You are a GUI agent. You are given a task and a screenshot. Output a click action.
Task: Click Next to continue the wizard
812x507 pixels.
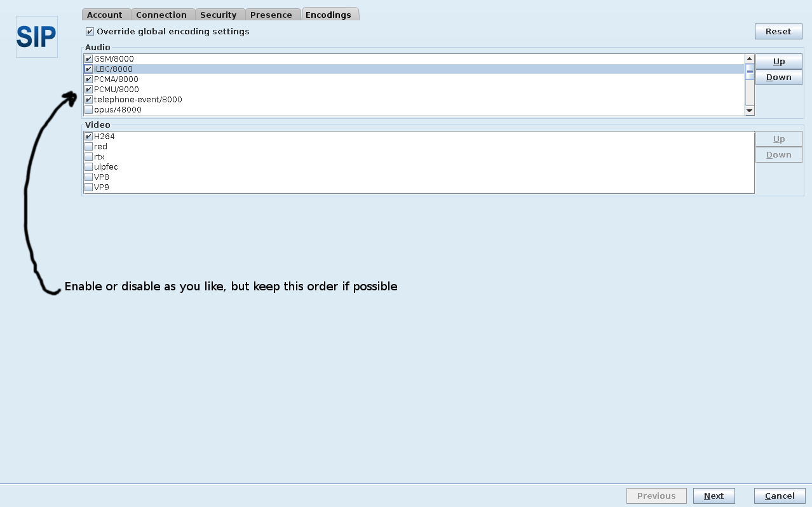(714, 496)
